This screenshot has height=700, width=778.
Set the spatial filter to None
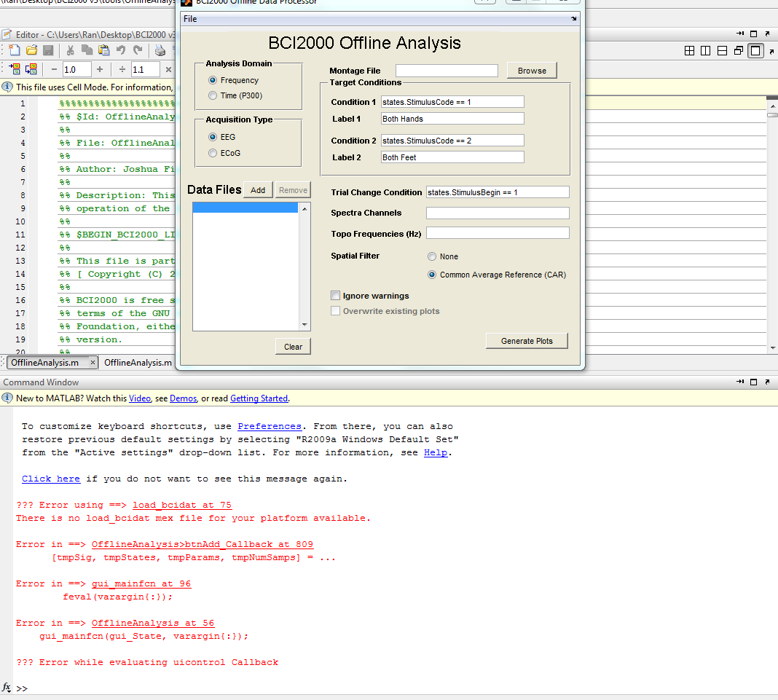pos(432,256)
